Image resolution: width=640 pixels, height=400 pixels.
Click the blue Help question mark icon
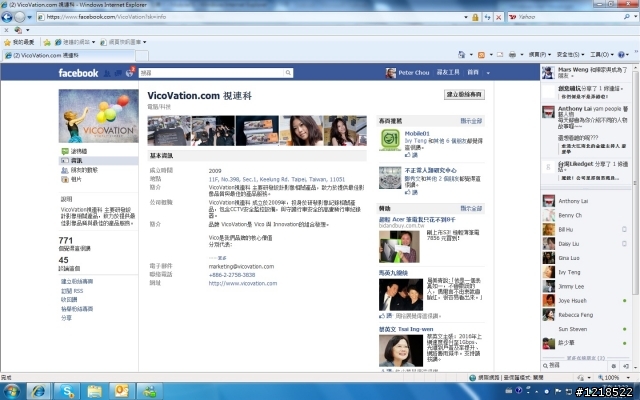pyautogui.click(x=621, y=55)
